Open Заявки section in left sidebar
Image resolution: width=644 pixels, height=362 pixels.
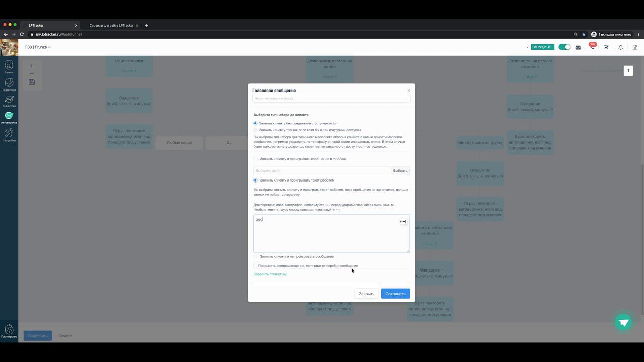pos(9,66)
